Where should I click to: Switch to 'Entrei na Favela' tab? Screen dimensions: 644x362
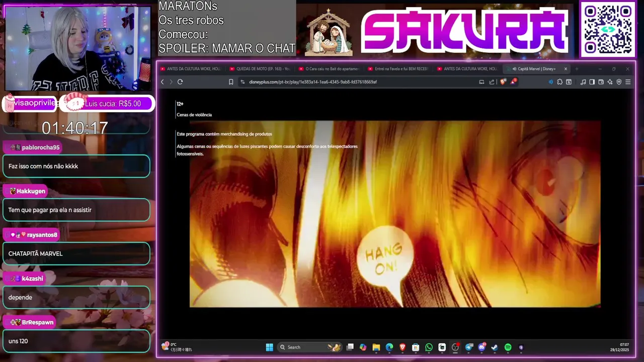(x=398, y=69)
